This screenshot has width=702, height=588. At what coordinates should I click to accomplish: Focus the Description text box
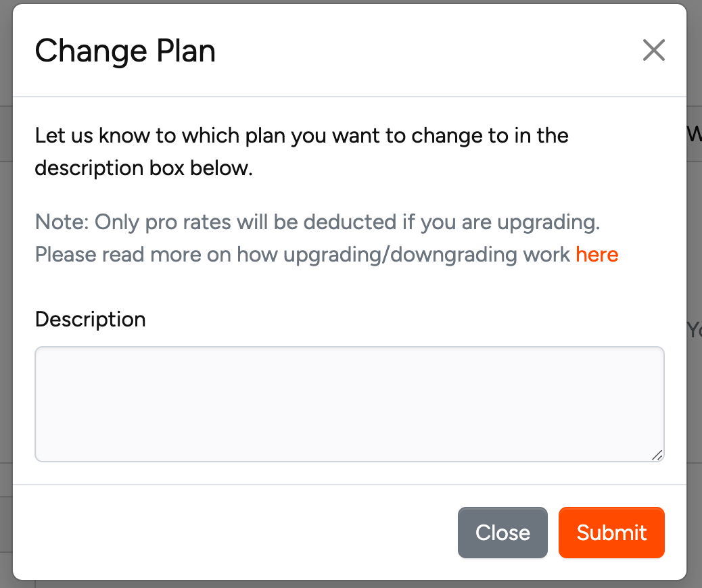349,404
